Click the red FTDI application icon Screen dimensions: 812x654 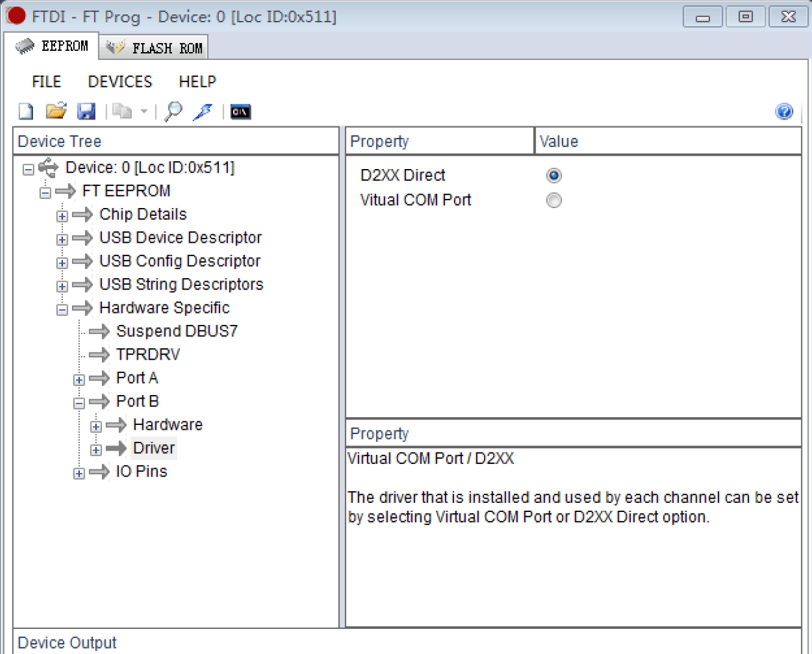[x=16, y=16]
